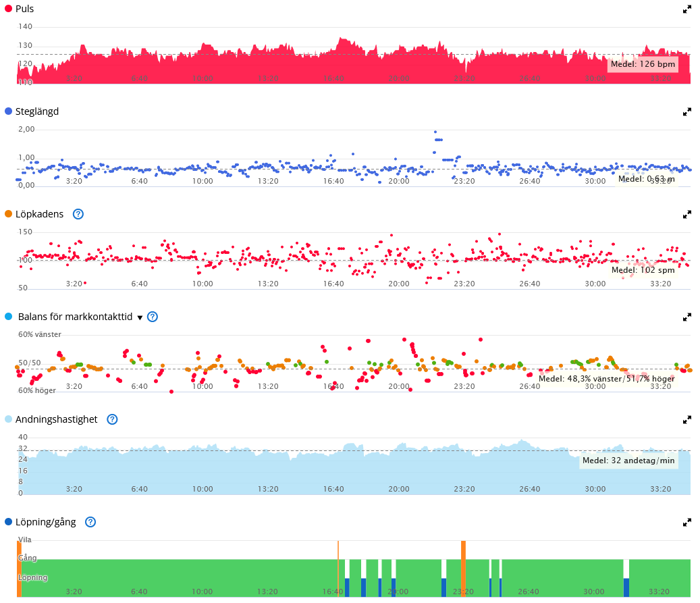Screen dimensions: 700x603
Task: Click the blue Steglängd legend dot
Action: 9,111
